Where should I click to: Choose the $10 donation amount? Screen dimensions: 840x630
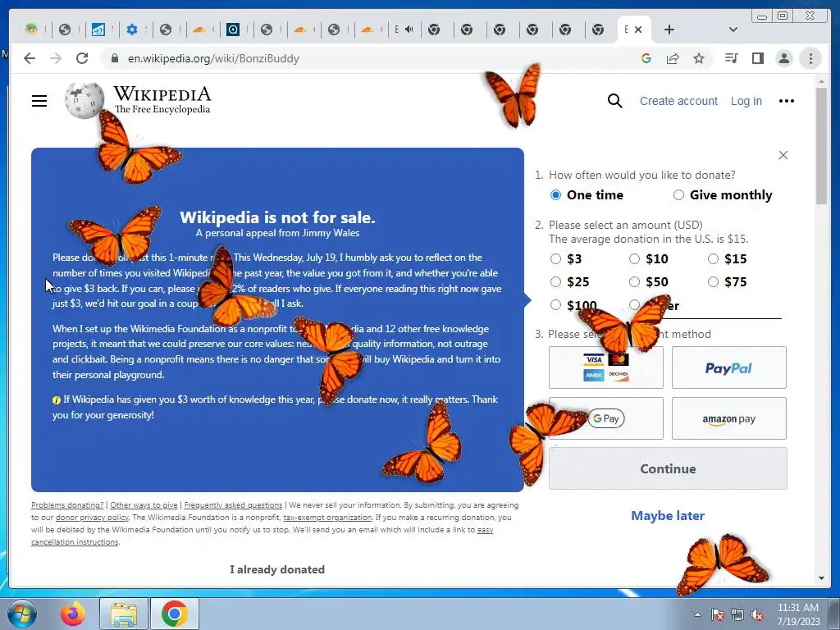(x=634, y=258)
